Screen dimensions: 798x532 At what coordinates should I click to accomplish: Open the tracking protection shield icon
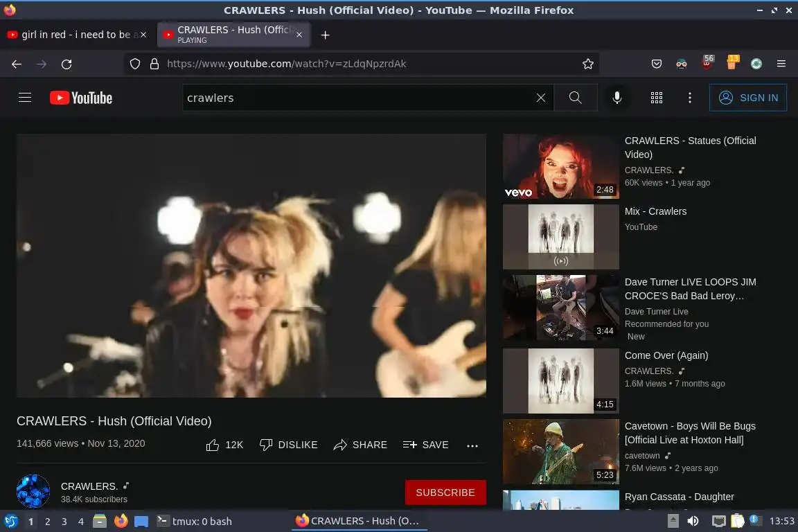(x=135, y=64)
